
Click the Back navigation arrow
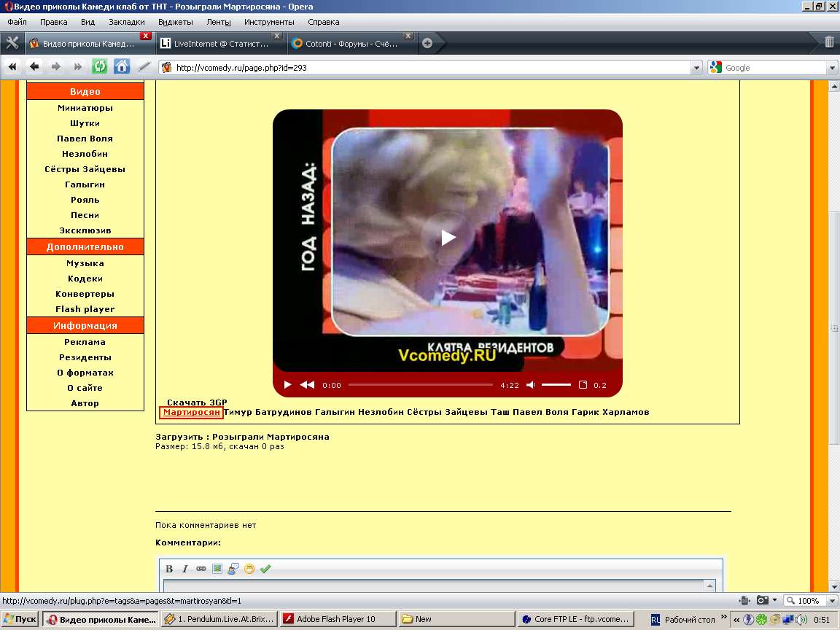(x=34, y=67)
